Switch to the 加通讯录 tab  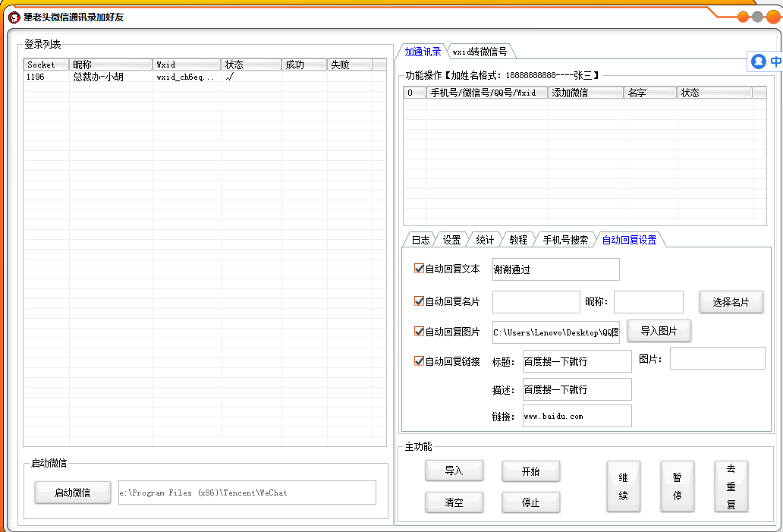coord(423,52)
